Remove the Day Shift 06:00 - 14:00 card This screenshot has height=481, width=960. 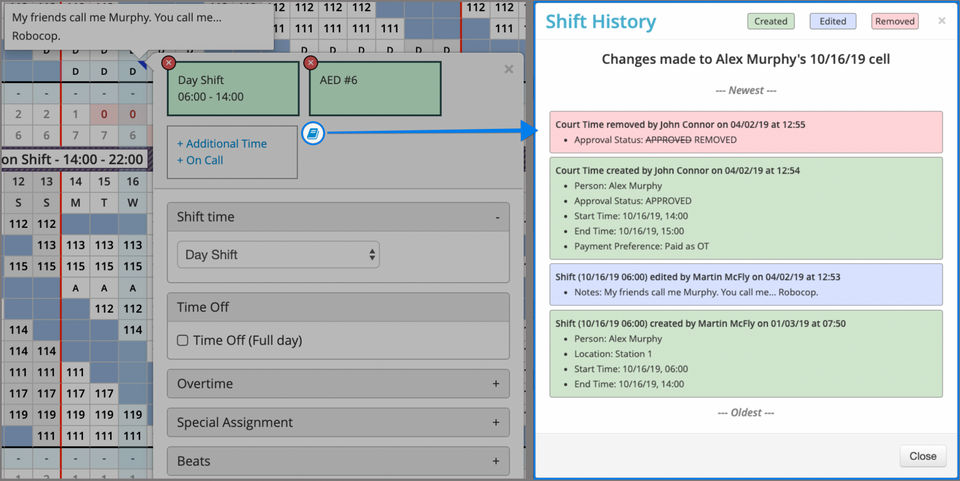[168, 62]
